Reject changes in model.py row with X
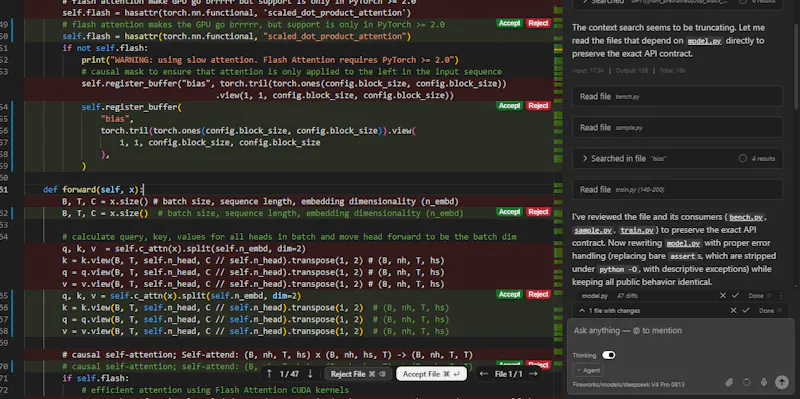This screenshot has height=399, width=800. 723,295
